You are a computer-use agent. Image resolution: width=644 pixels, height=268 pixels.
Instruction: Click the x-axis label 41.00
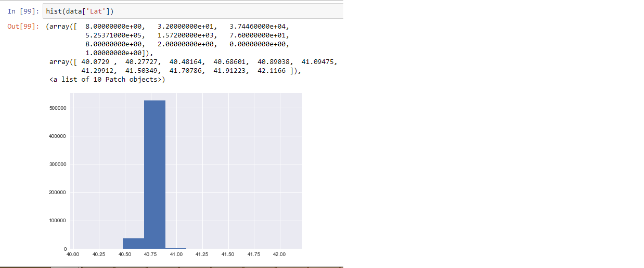[x=176, y=254]
